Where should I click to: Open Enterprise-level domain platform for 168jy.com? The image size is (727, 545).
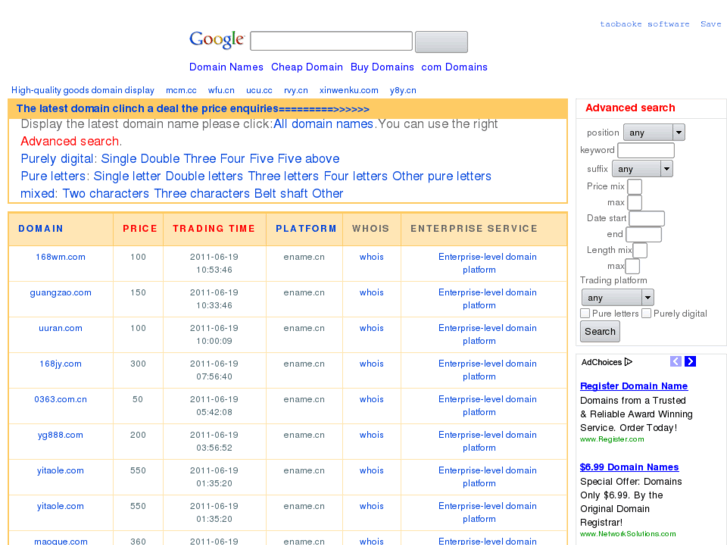tap(487, 370)
